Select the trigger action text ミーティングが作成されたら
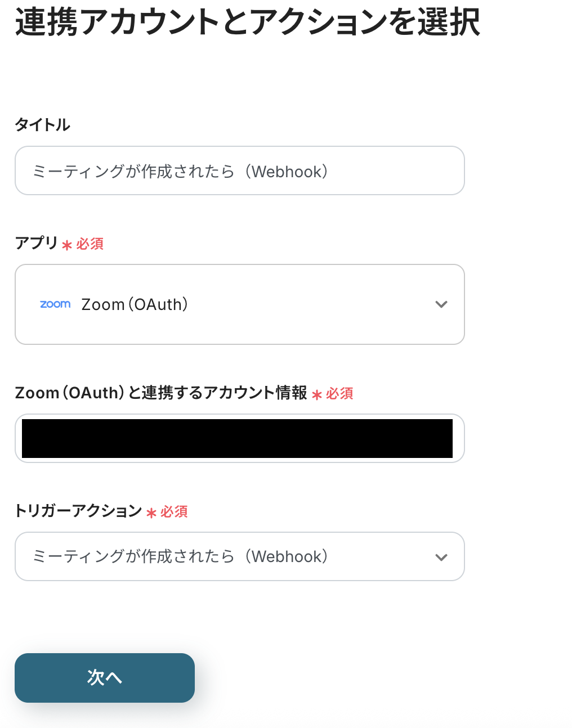The image size is (572, 728). (133, 556)
